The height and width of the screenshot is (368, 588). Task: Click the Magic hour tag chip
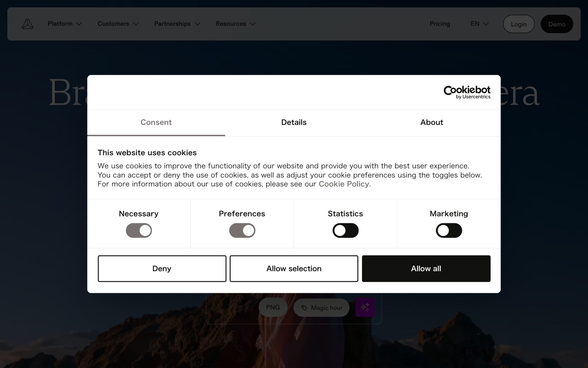click(x=322, y=308)
